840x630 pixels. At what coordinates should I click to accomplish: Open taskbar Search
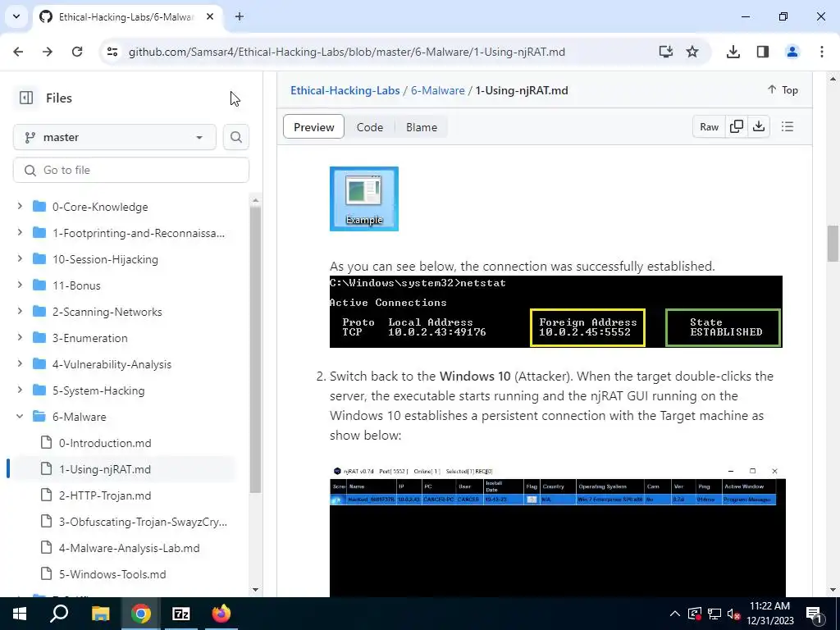59,614
